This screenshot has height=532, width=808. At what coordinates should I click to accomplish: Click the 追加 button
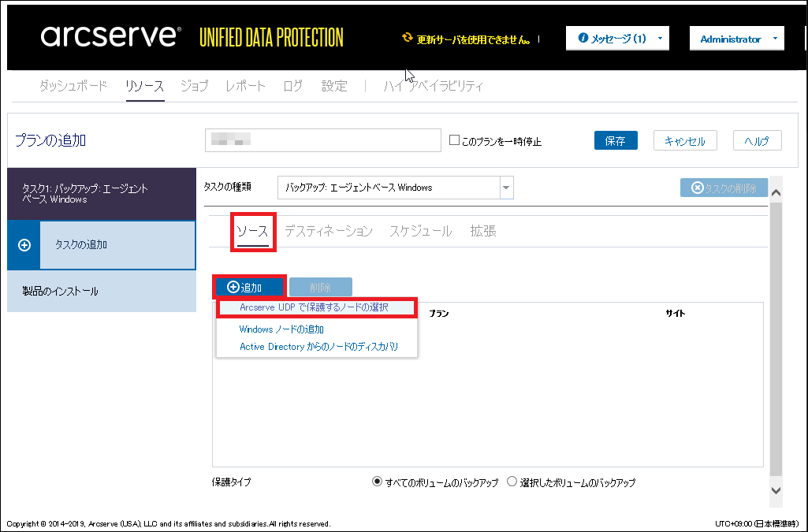pyautogui.click(x=249, y=288)
